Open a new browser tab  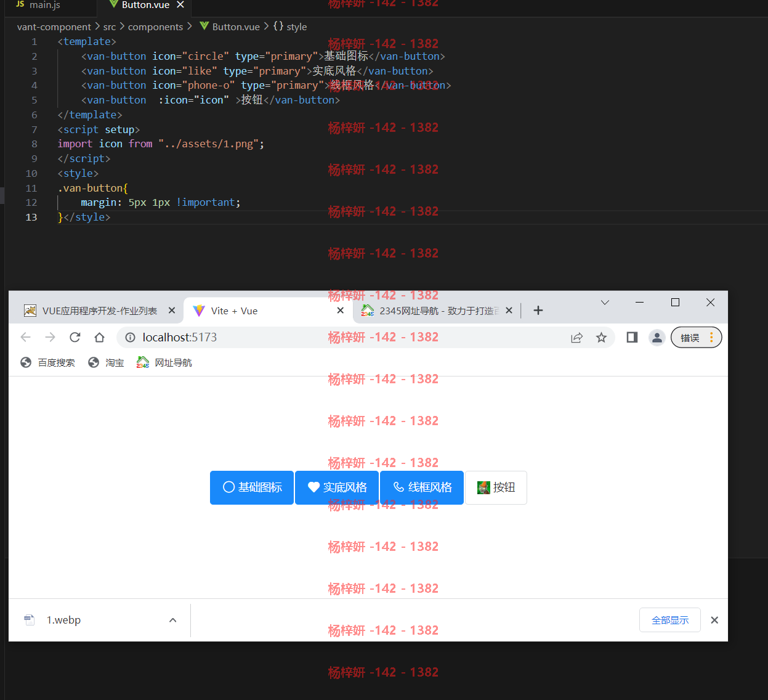(x=538, y=311)
